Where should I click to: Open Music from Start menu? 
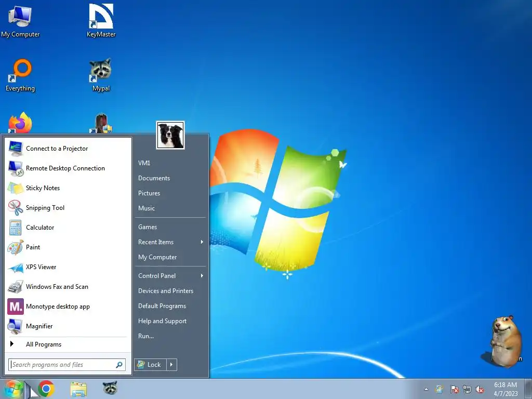147,208
